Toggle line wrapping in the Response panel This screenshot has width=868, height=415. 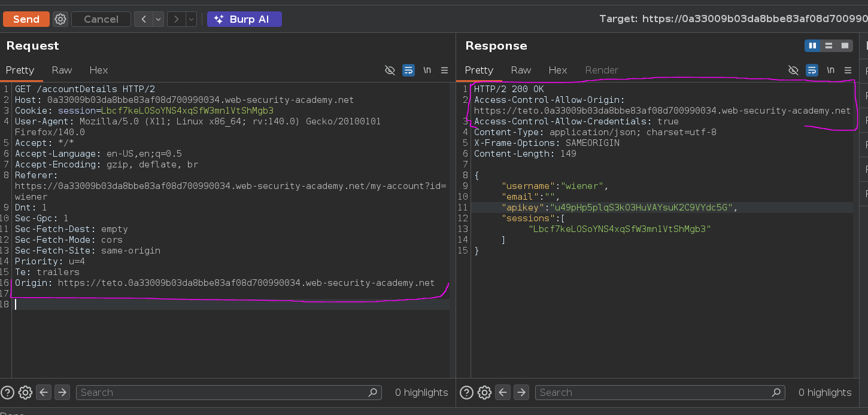tap(812, 70)
